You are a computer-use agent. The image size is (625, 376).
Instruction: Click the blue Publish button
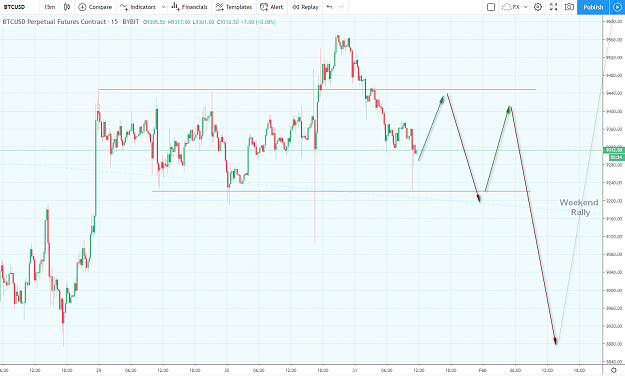[x=593, y=7]
